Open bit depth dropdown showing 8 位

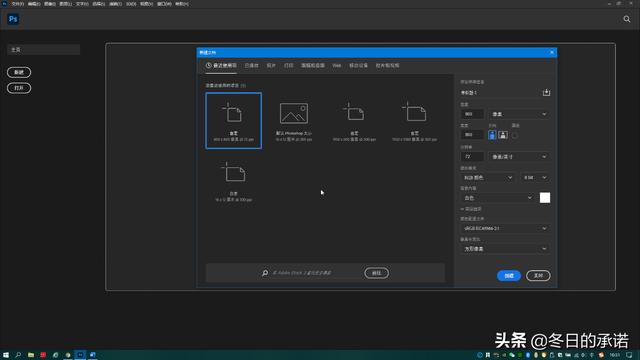(x=535, y=178)
